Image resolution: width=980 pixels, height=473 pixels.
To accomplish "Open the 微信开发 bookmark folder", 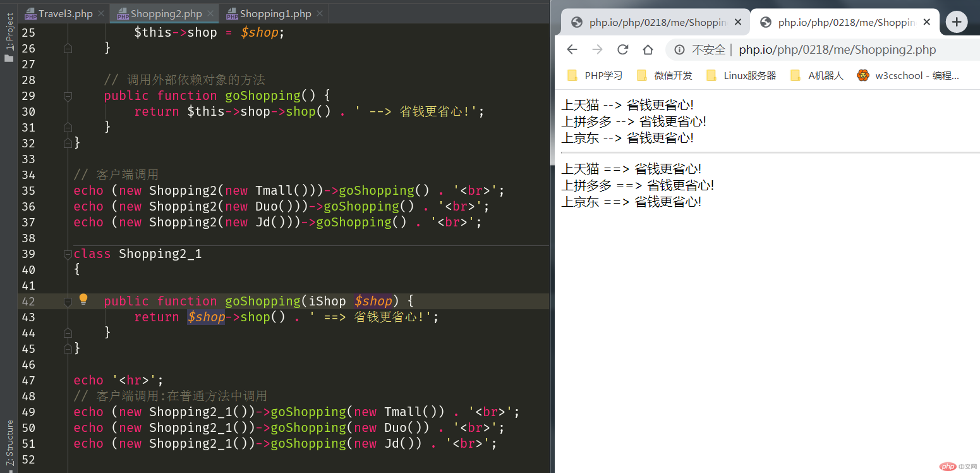I will [x=665, y=75].
